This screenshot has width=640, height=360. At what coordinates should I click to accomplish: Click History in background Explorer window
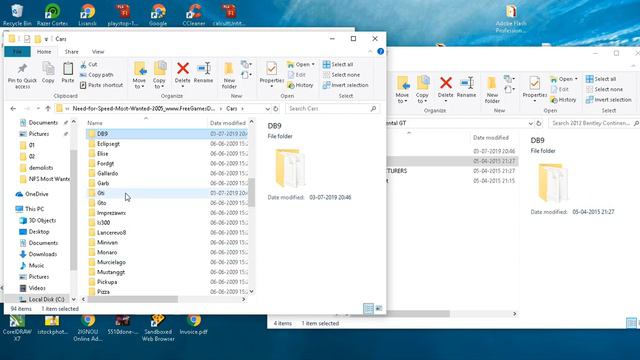pos(563,100)
